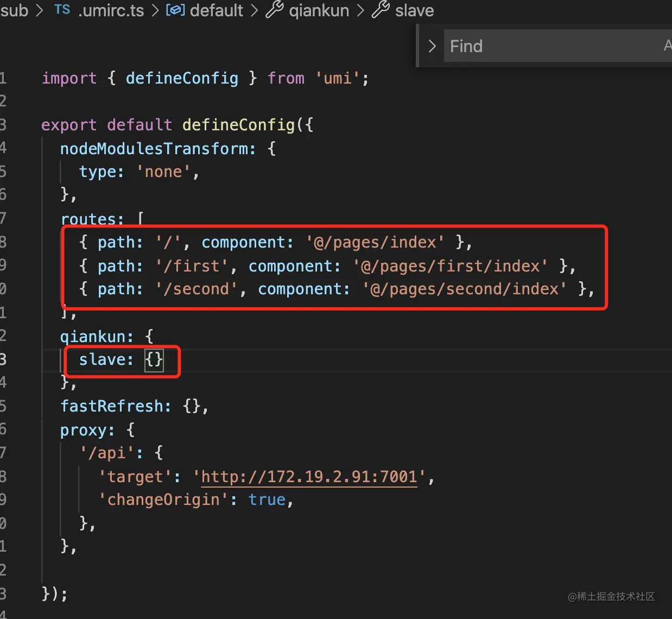Open the proxy target URL link
This screenshot has height=619, width=672.
pos(309,477)
